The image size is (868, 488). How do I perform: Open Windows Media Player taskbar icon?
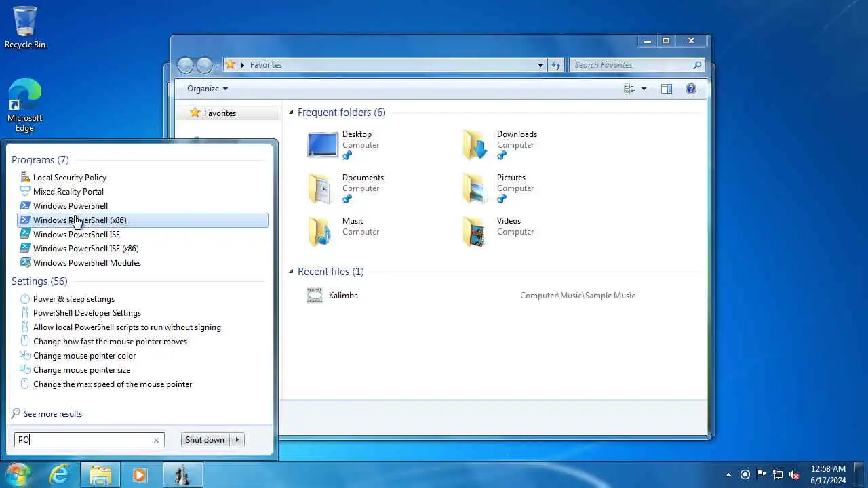click(141, 474)
